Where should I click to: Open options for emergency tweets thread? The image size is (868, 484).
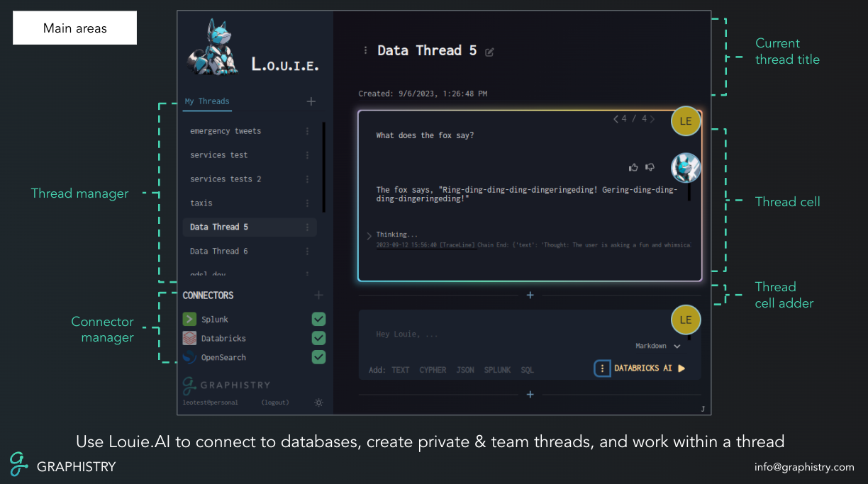[307, 131]
